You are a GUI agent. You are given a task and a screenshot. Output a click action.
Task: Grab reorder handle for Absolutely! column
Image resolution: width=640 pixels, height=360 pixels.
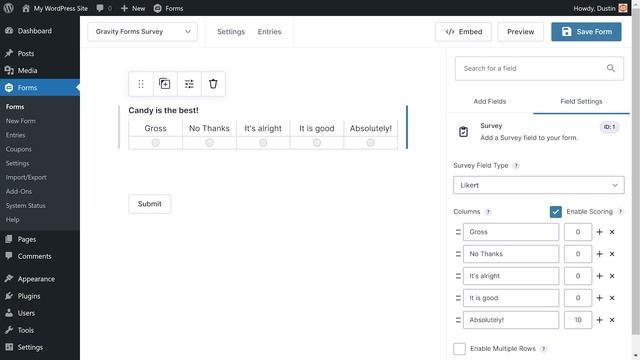(458, 320)
